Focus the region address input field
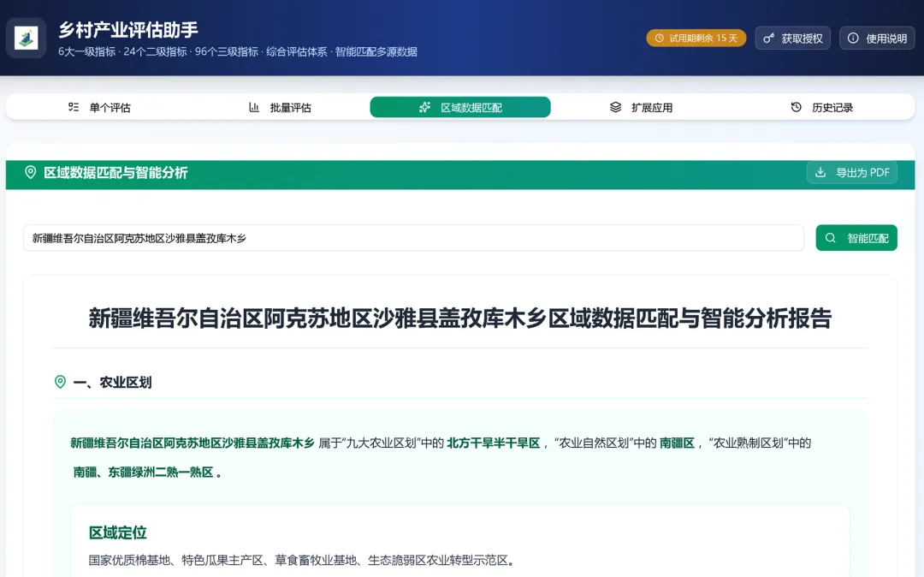This screenshot has width=924, height=577. [414, 238]
